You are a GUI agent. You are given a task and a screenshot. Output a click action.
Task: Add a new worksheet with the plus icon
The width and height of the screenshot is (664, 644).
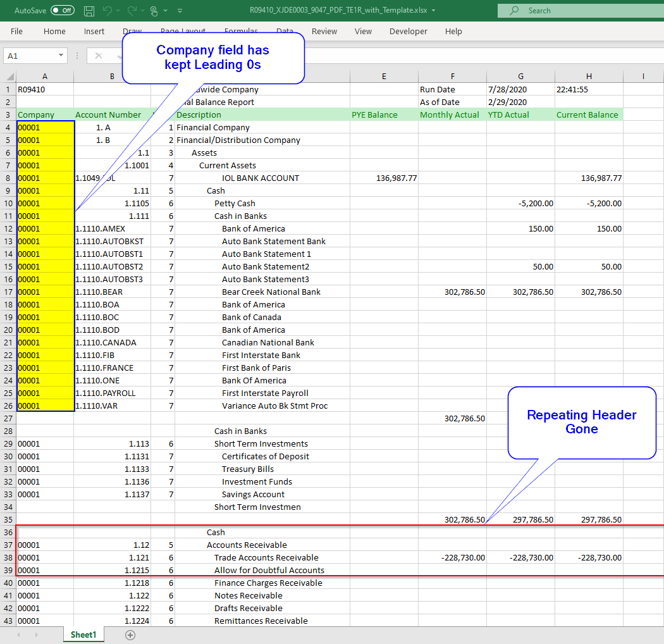[x=130, y=635]
